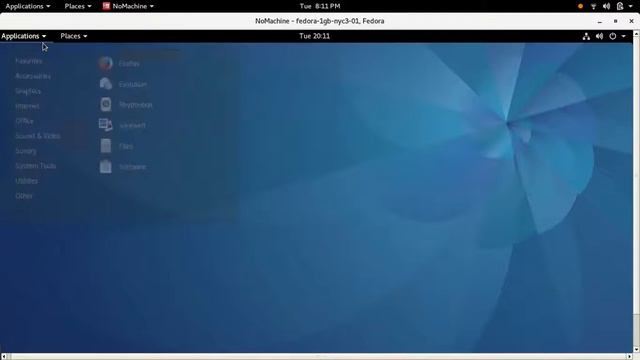Click the host battery status icon
Screen dimensions: 640x360
click(x=620, y=6)
